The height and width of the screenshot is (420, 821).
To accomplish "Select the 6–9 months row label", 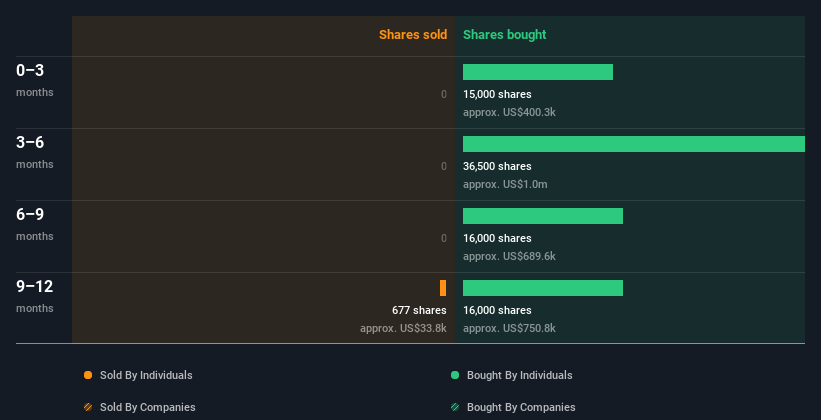I will tap(35, 224).
